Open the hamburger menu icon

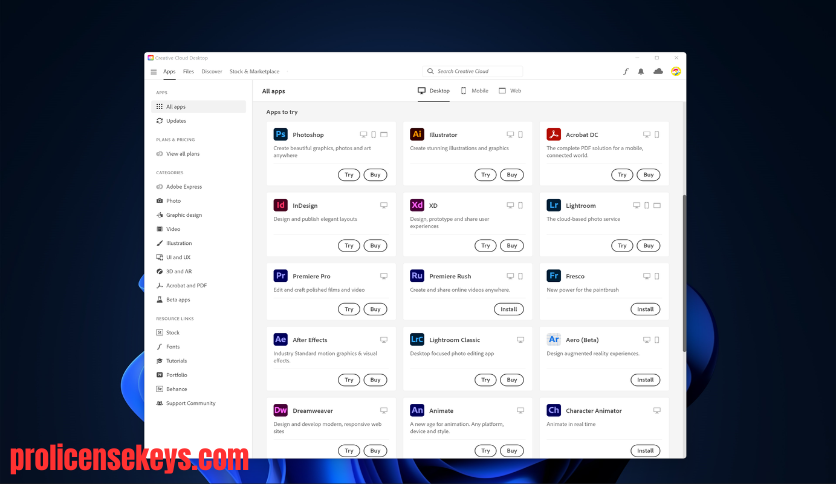[154, 72]
